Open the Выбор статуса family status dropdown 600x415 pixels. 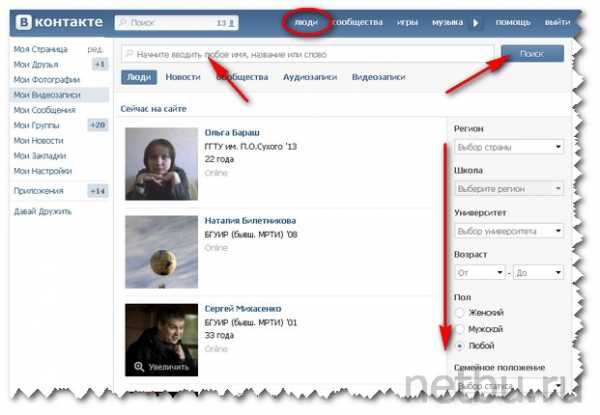pos(509,386)
